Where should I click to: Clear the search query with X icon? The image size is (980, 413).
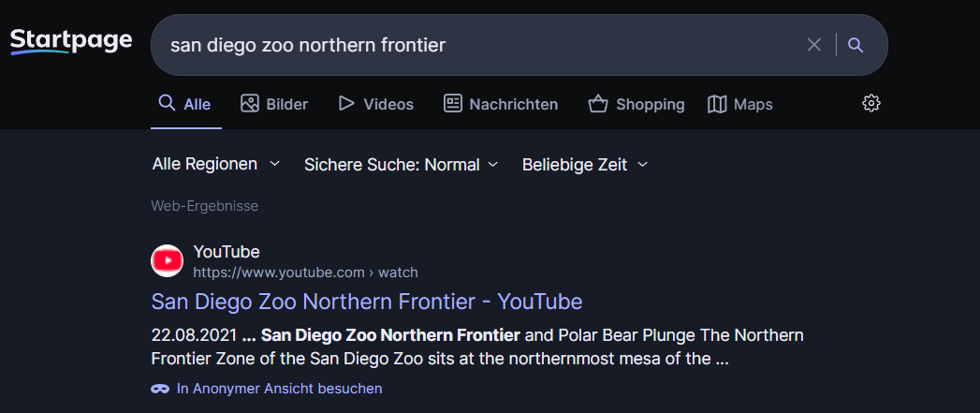813,45
